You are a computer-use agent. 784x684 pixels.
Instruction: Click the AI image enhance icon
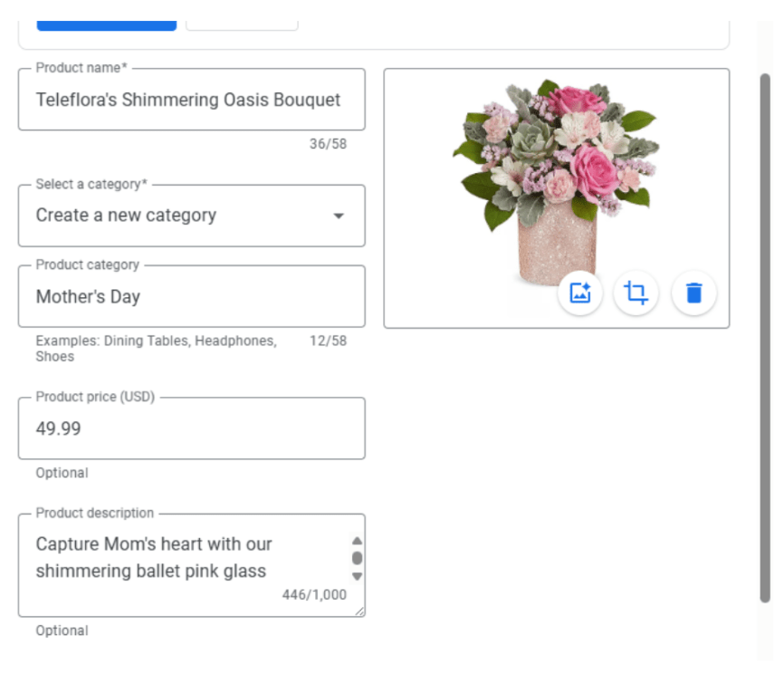pos(579,293)
